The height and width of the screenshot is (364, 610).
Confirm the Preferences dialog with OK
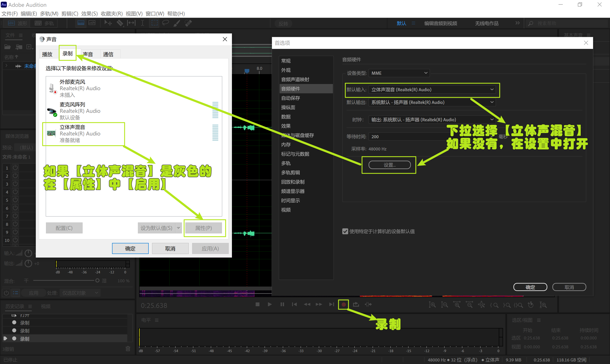click(530, 287)
